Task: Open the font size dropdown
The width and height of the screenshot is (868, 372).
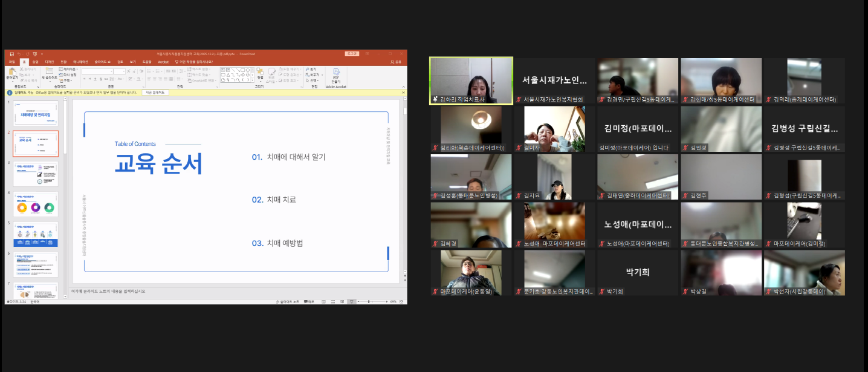Action: tap(123, 71)
